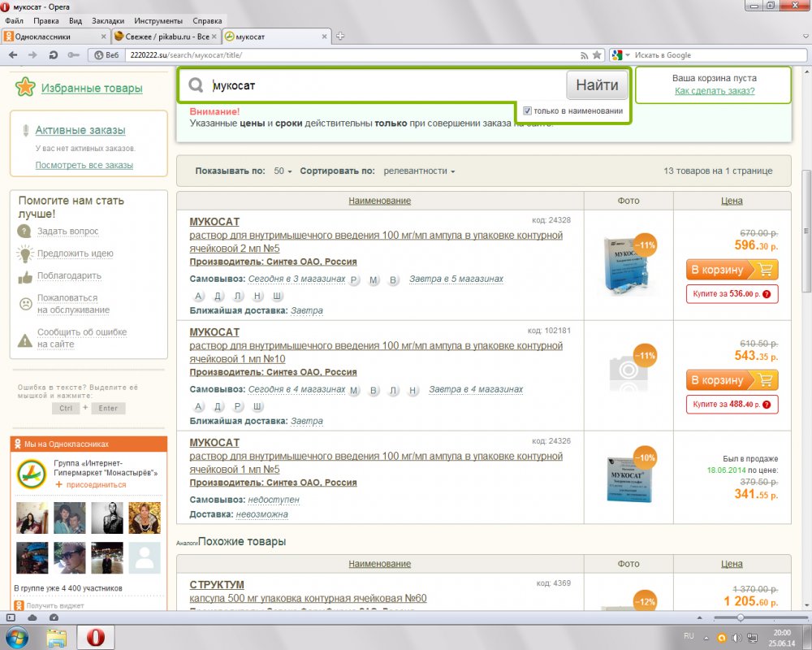Expand sort by 'релевантности' dropdown
Screen dimensions: 812x650
click(419, 171)
